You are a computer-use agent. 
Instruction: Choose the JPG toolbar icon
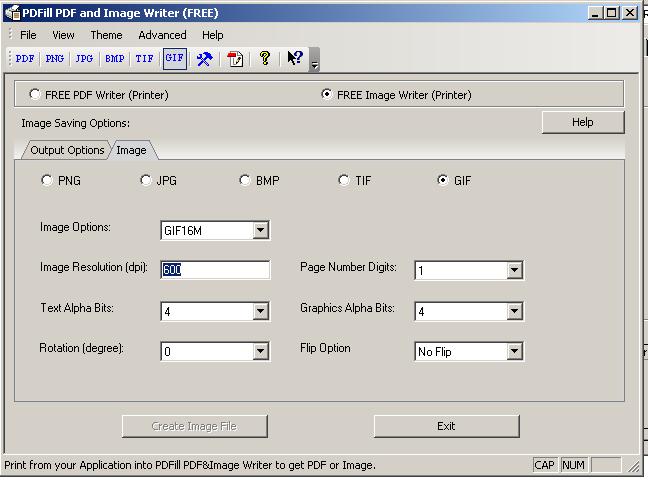(x=84, y=59)
